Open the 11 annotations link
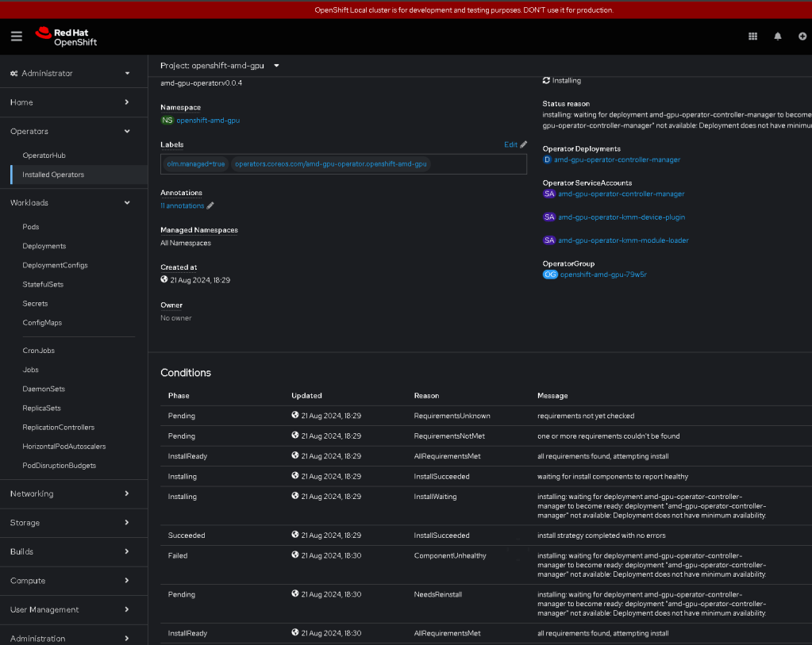 [183, 205]
